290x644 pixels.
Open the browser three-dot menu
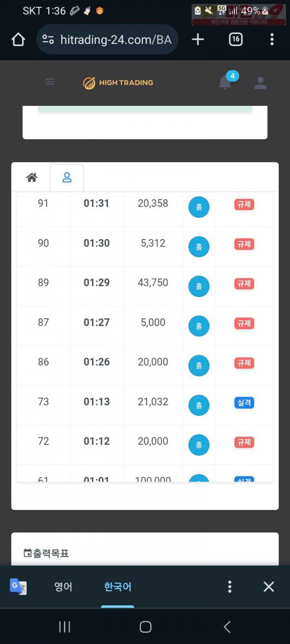click(272, 40)
